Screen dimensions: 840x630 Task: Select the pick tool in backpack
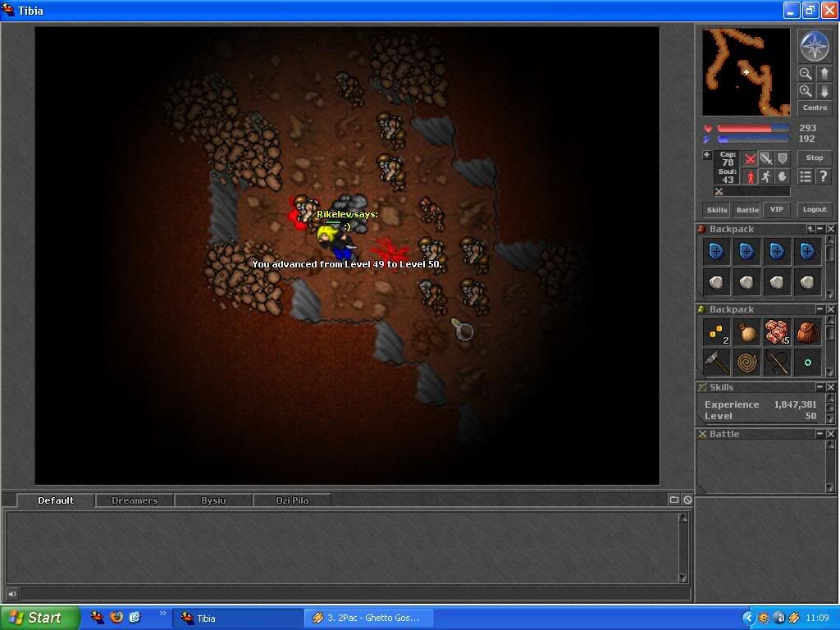[717, 363]
